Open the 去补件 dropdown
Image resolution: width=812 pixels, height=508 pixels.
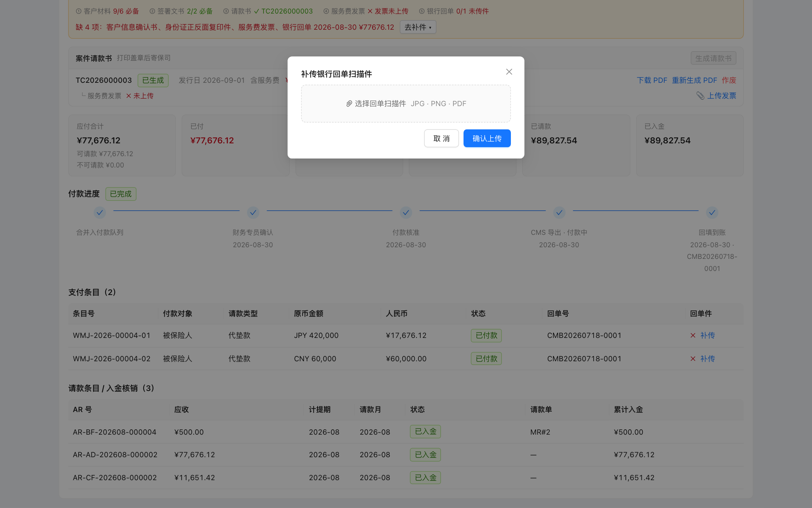click(x=418, y=27)
